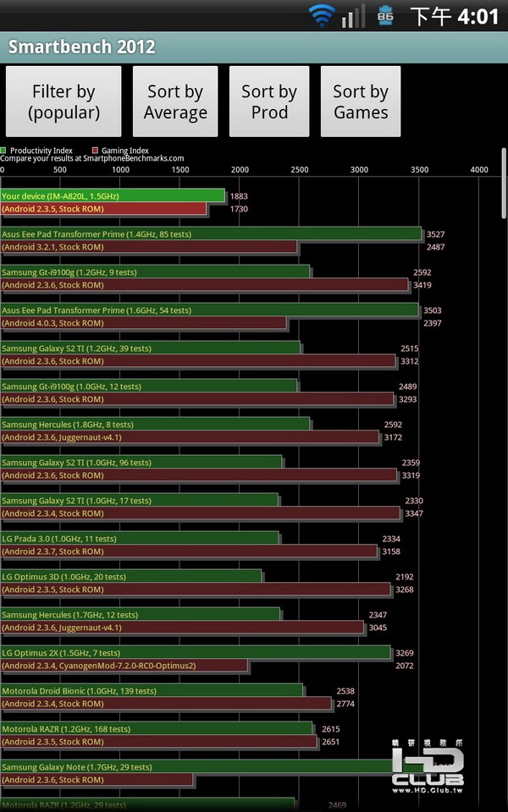Select Motorola Droid Bionic 1.0GHz, 139 tests bar
508x812 pixels.
(x=152, y=691)
